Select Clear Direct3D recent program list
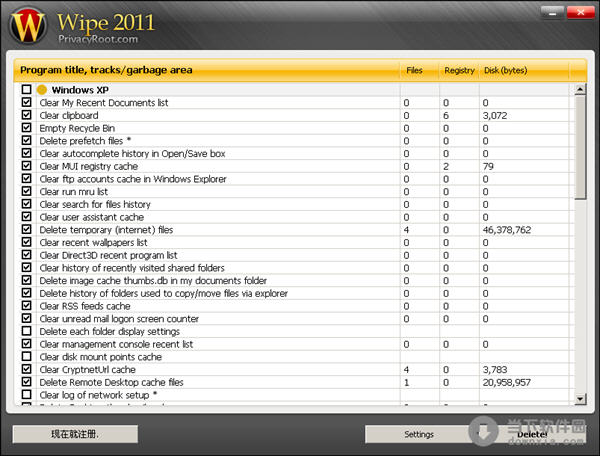Viewport: 600px width, 456px height. tap(295, 255)
